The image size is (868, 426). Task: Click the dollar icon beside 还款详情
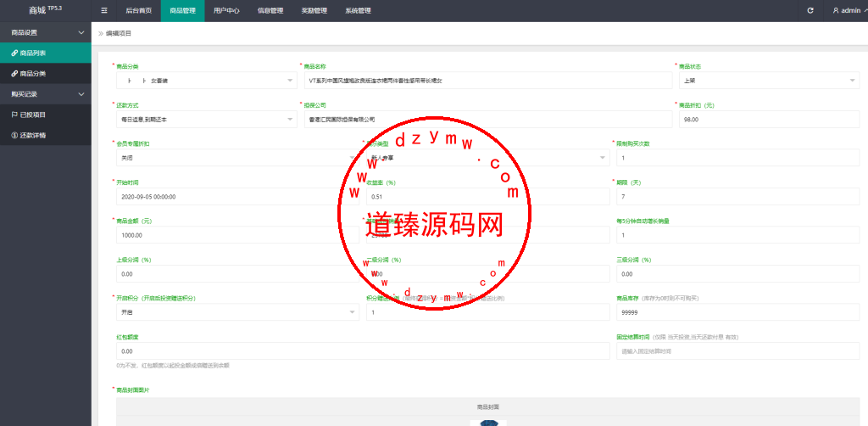coord(14,135)
